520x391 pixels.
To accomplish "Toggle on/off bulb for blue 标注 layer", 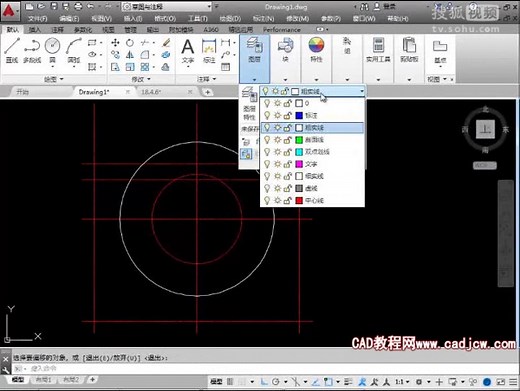I will coord(267,115).
